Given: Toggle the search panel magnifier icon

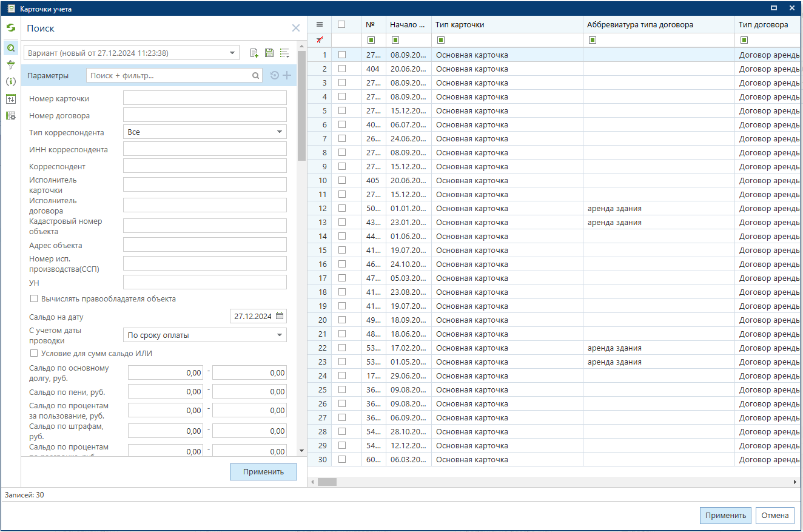Looking at the screenshot, I should click(10, 47).
